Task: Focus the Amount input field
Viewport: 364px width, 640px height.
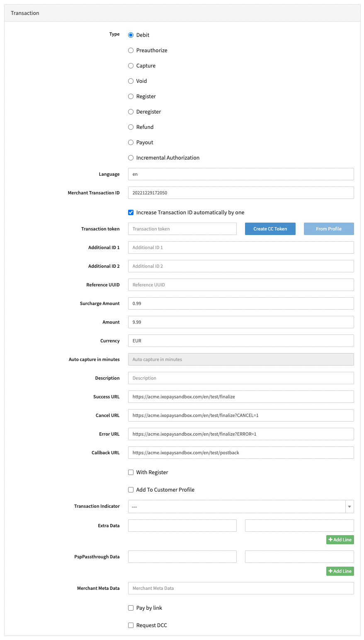Action: point(241,322)
